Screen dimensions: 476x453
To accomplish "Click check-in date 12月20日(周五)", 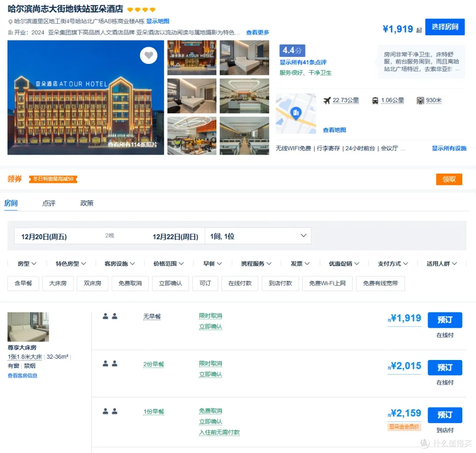I will click(44, 237).
